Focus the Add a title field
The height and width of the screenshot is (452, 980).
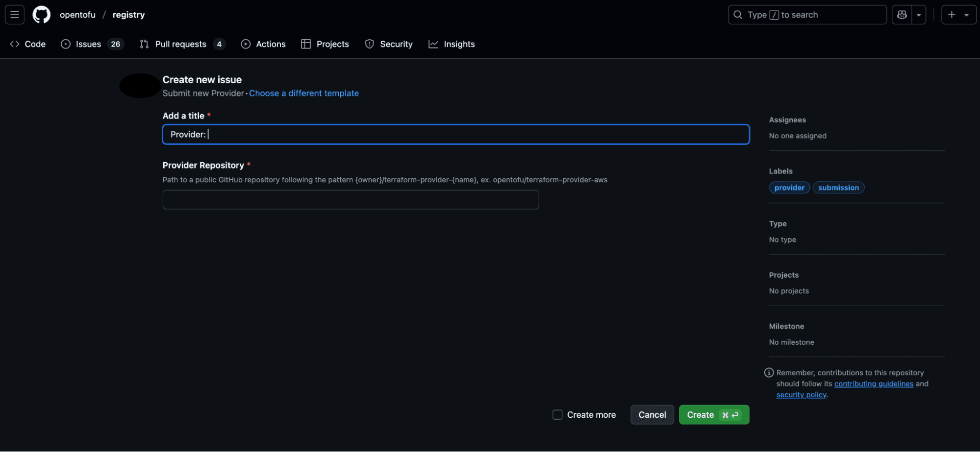click(456, 134)
